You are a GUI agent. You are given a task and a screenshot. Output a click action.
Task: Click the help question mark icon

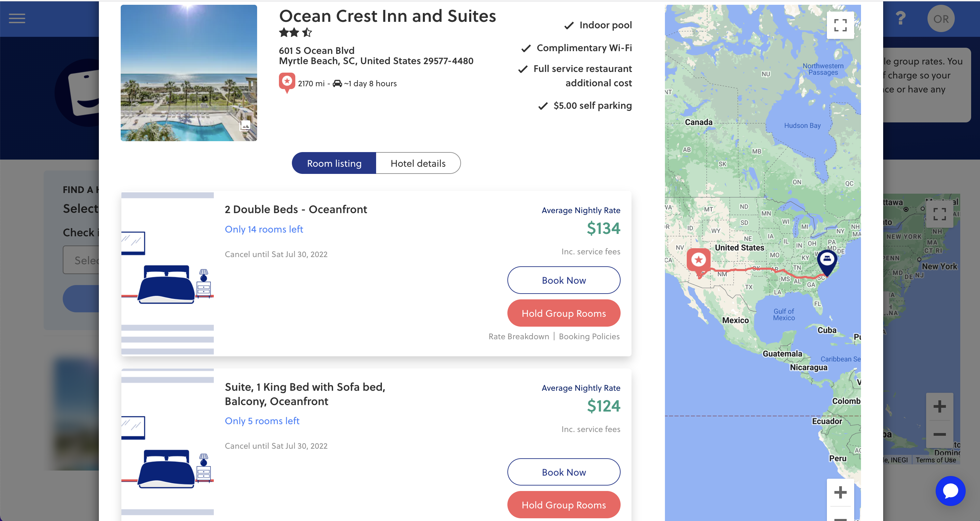[900, 18]
